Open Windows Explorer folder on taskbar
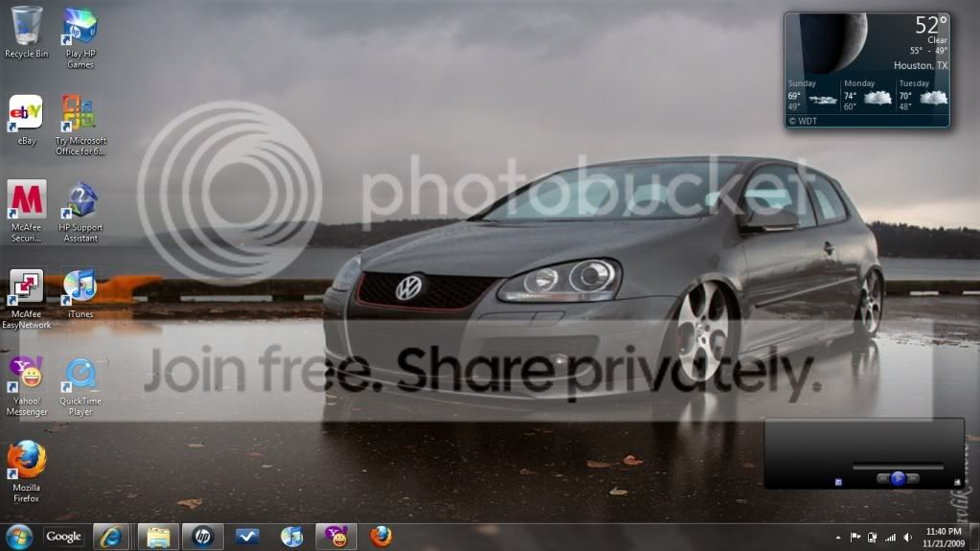The height and width of the screenshot is (551, 980). [x=157, y=537]
